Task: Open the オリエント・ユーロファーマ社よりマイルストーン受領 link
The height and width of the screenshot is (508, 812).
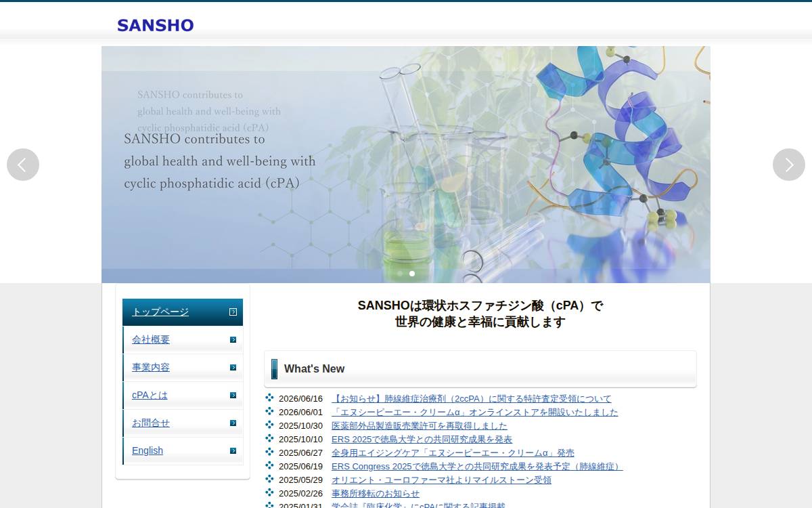Action: pos(441,480)
